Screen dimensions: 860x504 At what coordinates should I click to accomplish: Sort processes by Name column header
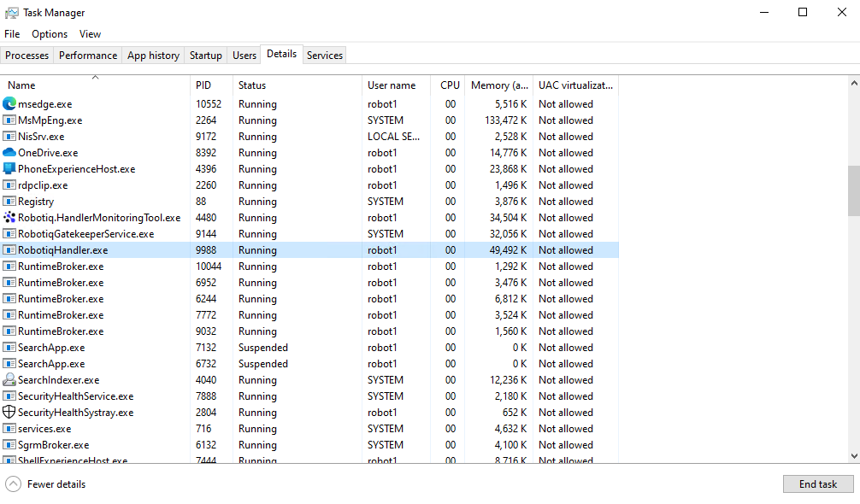point(96,85)
